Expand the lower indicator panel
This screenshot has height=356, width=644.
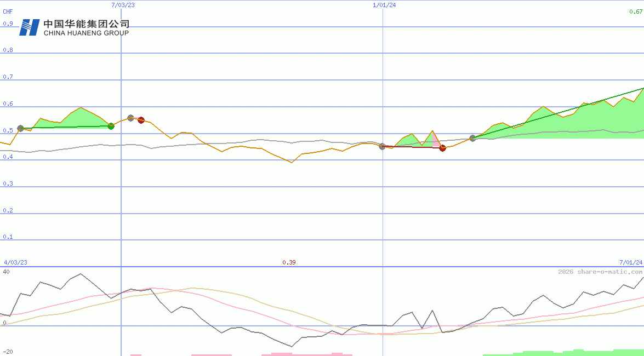pyautogui.click(x=322, y=309)
